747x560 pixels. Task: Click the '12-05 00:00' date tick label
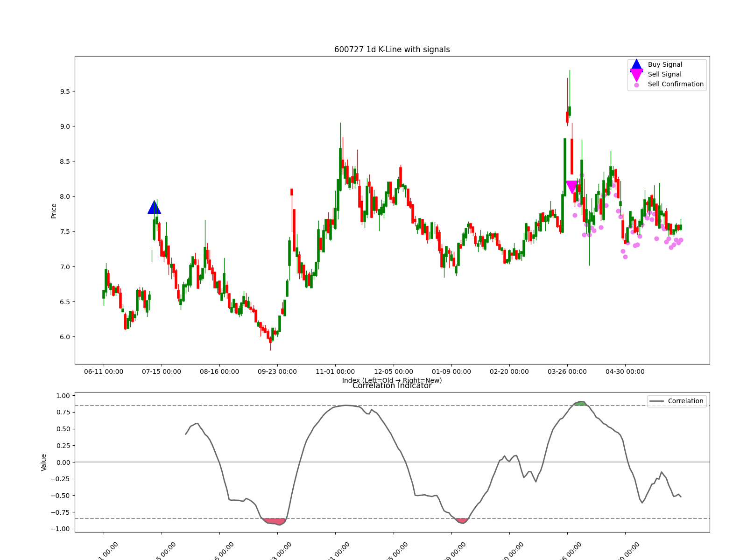(x=394, y=372)
